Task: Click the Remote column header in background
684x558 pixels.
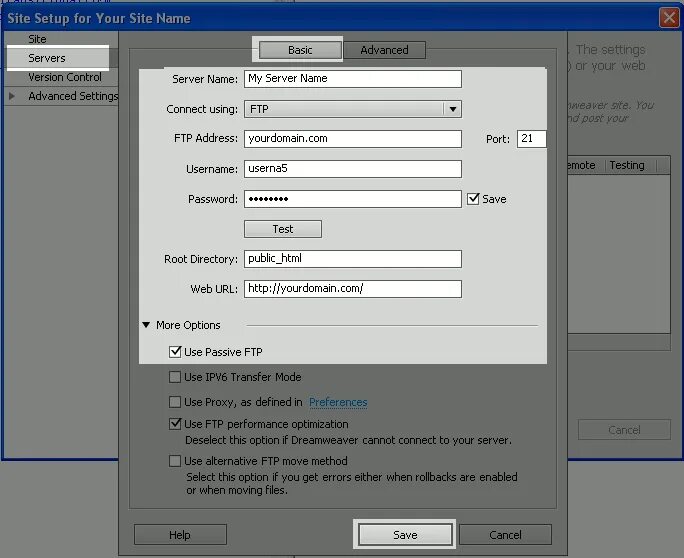Action: click(582, 165)
